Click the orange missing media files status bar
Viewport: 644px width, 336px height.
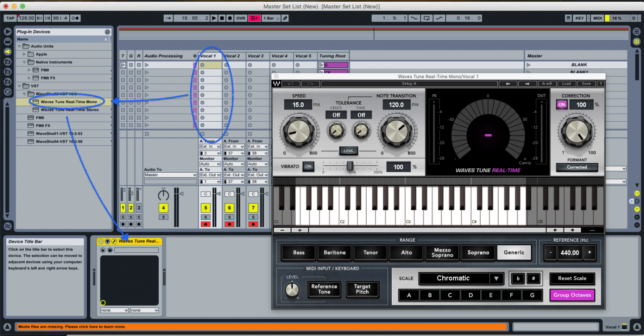pos(262,327)
